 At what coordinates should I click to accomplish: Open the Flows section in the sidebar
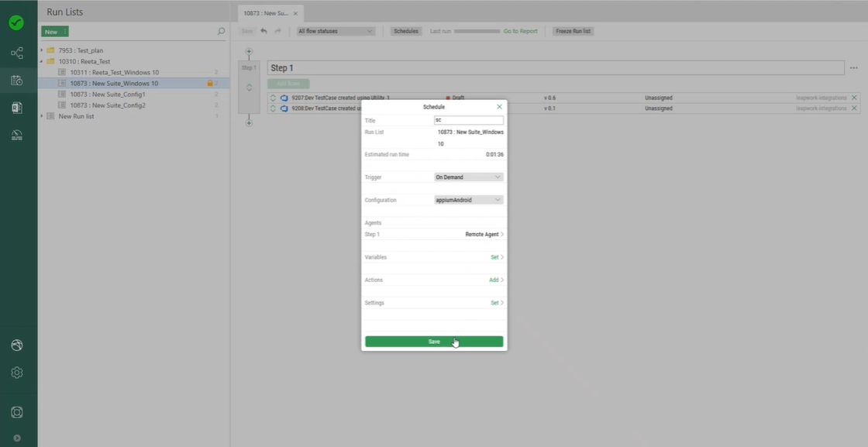click(17, 53)
